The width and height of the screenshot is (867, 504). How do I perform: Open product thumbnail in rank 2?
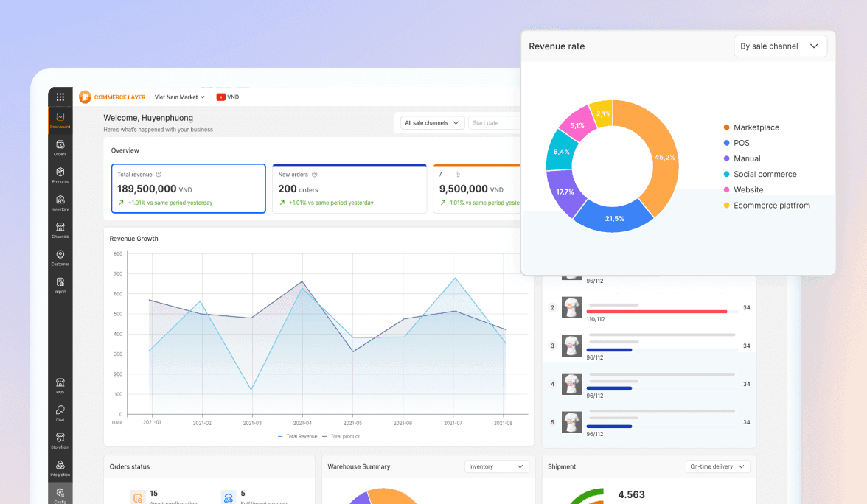(x=572, y=307)
